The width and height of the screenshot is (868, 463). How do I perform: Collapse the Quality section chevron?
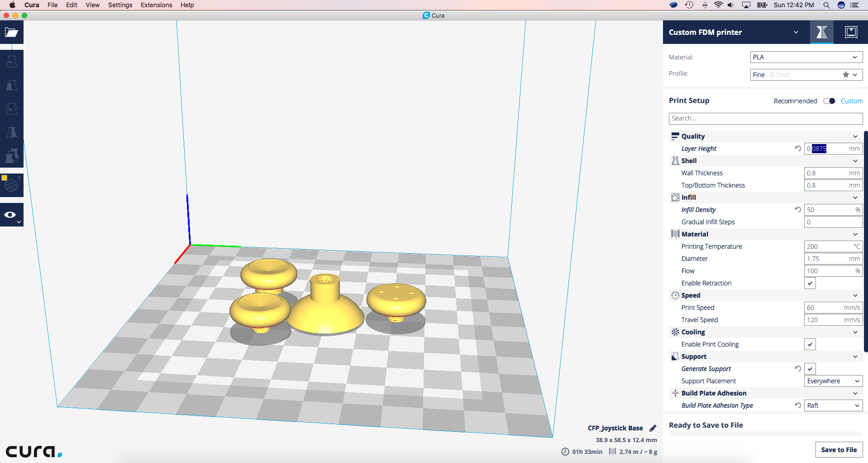click(855, 136)
